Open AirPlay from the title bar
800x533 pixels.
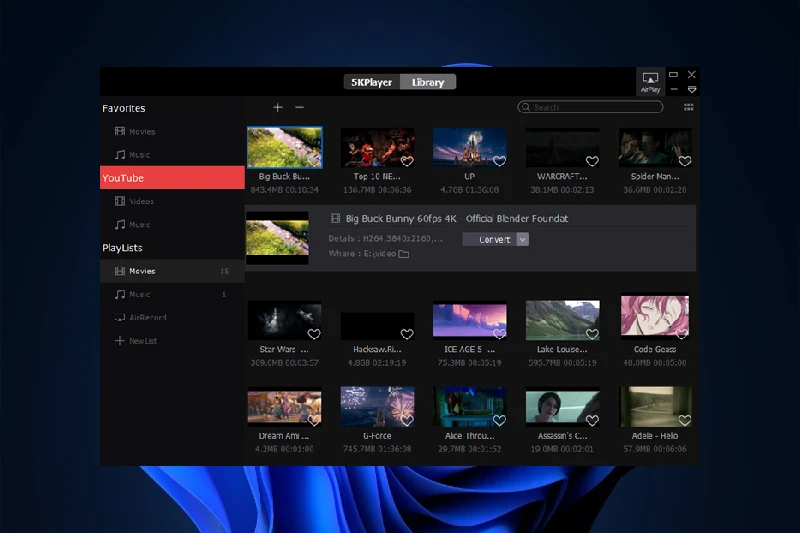coord(650,82)
